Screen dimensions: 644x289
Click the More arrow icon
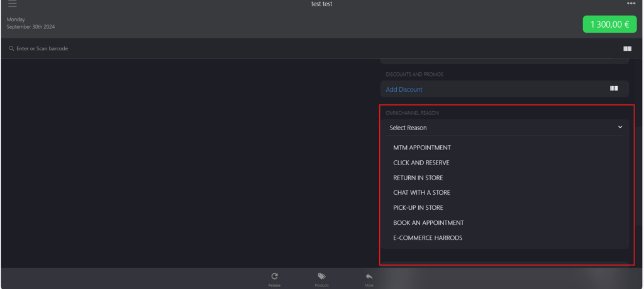[369, 276]
